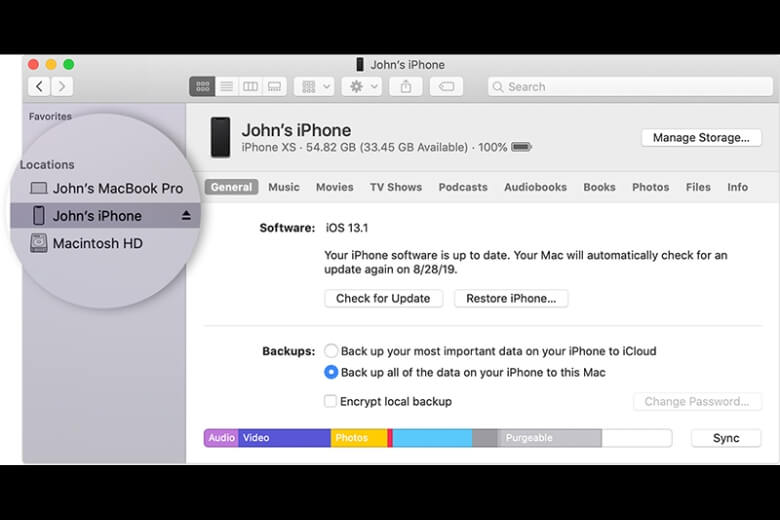Click the Locations sidebar heading
This screenshot has height=520, width=780.
click(47, 165)
